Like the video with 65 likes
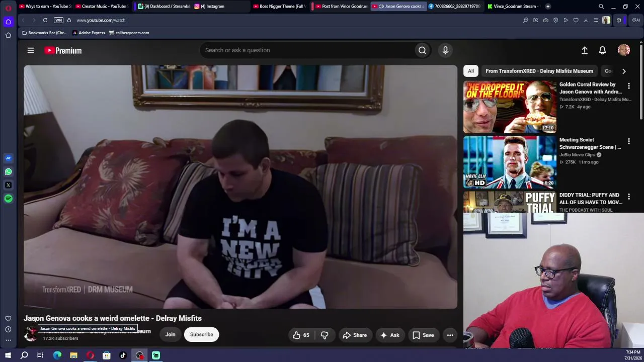644x362 pixels. click(301, 335)
